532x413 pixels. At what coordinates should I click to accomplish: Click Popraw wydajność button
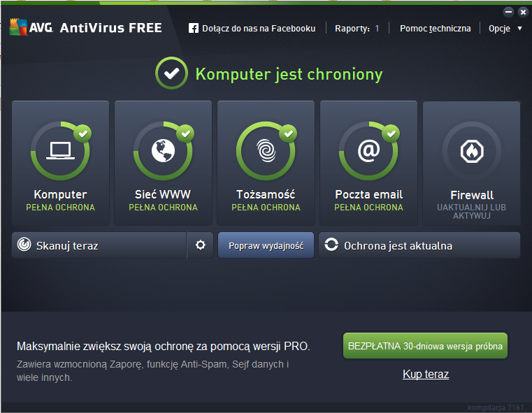click(266, 245)
